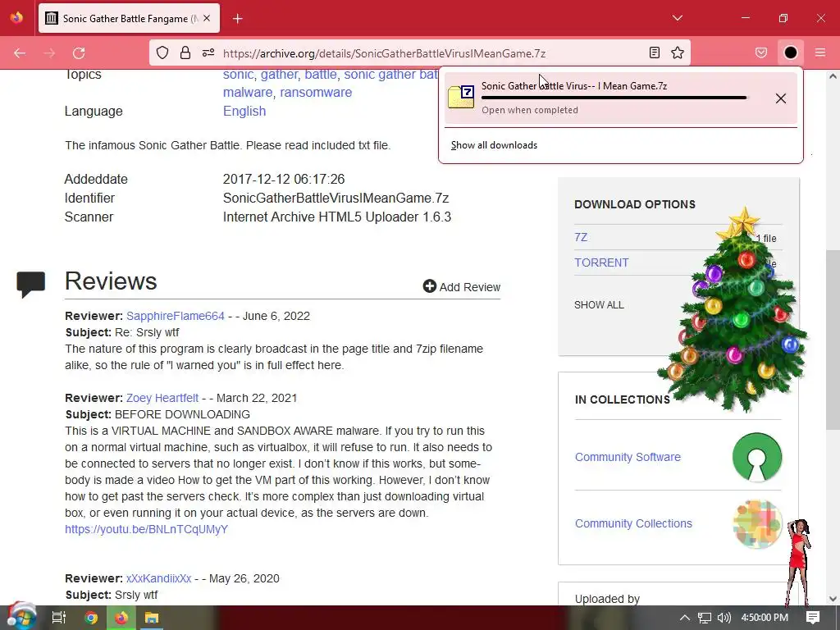
Task: Select the Sonic Gather Battle Fangame tab
Action: tap(129, 18)
